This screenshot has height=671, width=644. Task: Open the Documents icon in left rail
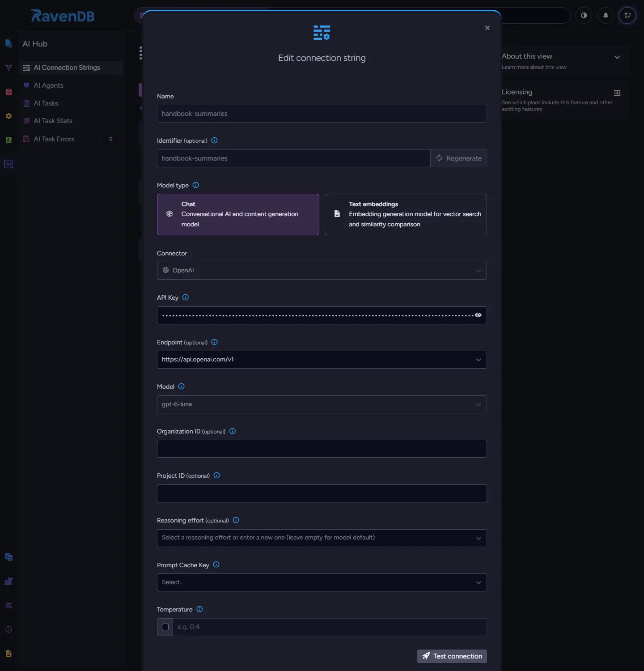(8, 43)
